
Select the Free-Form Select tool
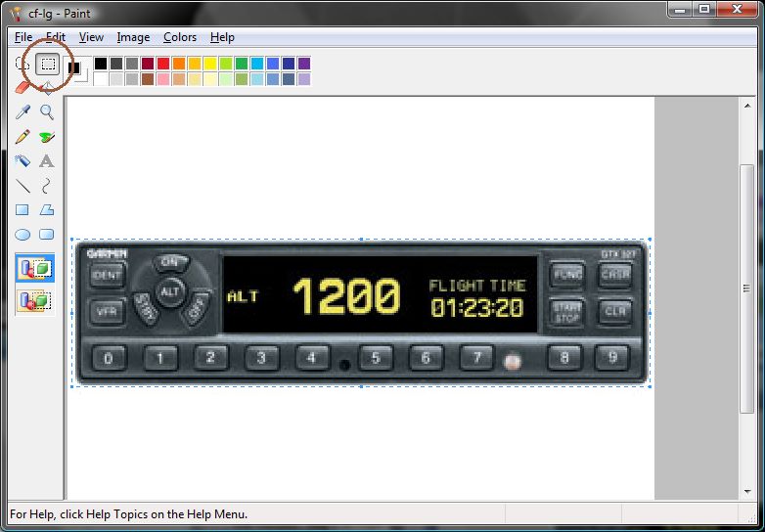[x=22, y=64]
